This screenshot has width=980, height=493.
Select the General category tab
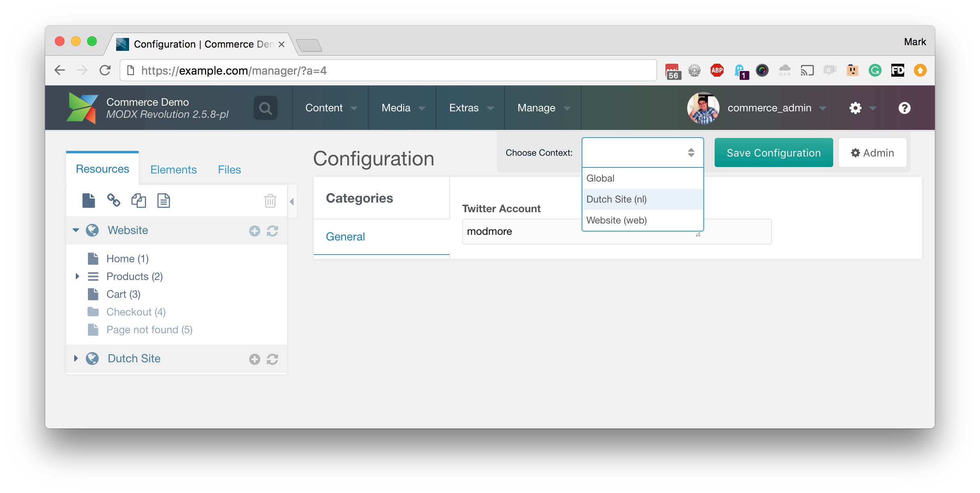tap(382, 237)
